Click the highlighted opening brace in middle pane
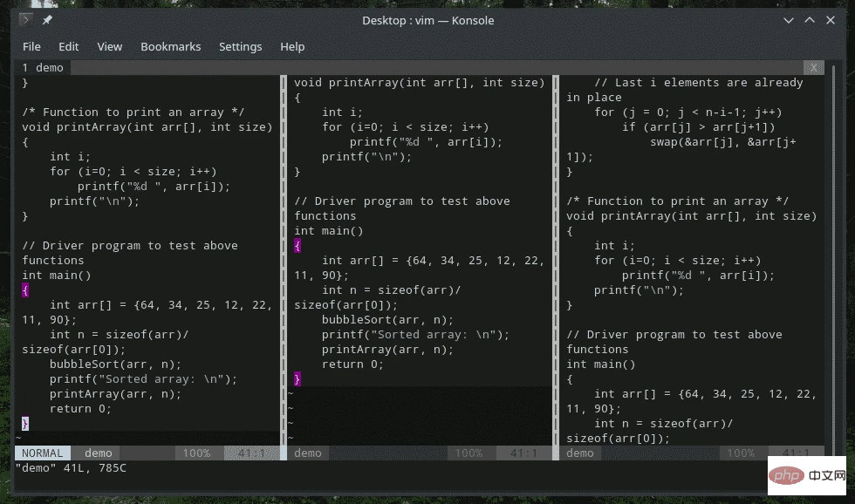 pos(298,246)
